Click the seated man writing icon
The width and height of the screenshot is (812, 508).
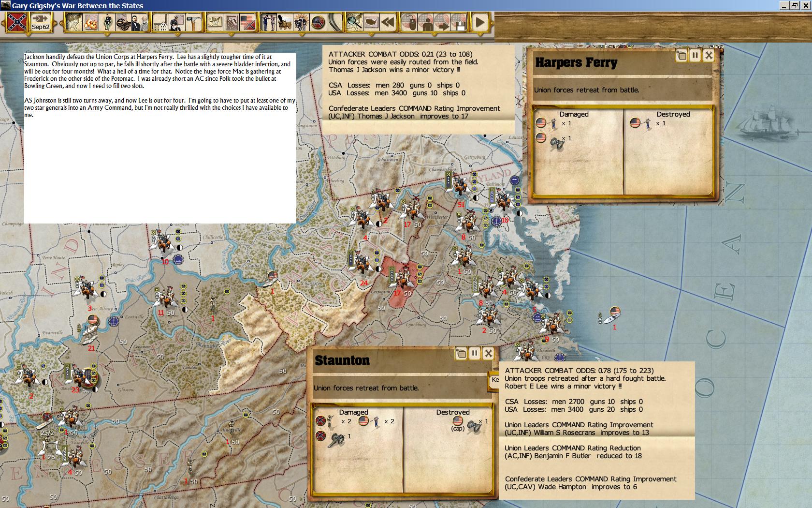tap(177, 22)
